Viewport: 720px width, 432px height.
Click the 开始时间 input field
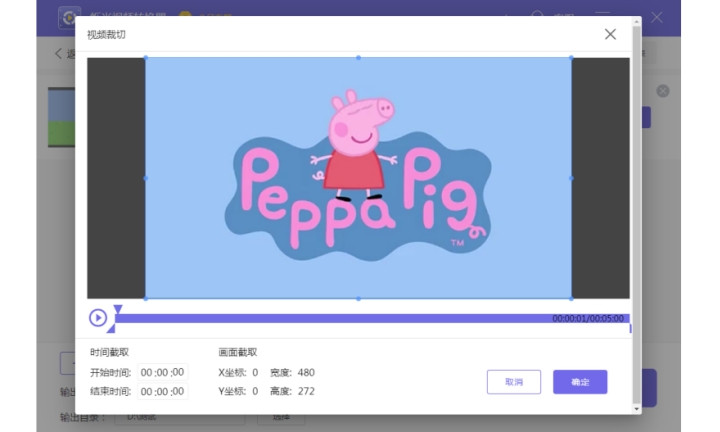pyautogui.click(x=163, y=372)
